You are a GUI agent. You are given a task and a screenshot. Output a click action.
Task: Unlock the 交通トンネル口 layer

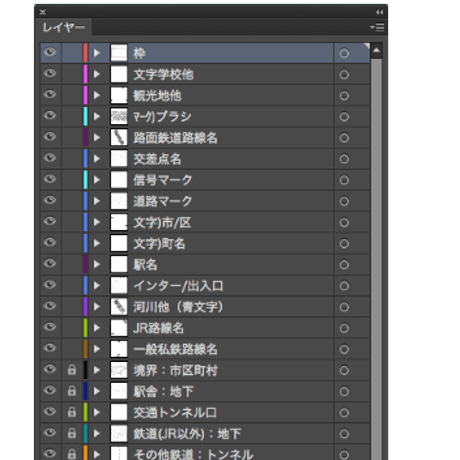click(x=72, y=412)
